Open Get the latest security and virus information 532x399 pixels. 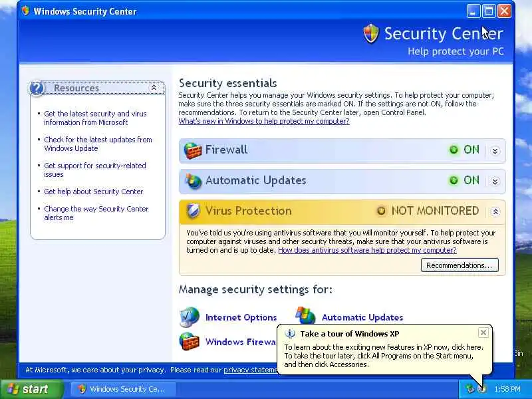(x=95, y=118)
